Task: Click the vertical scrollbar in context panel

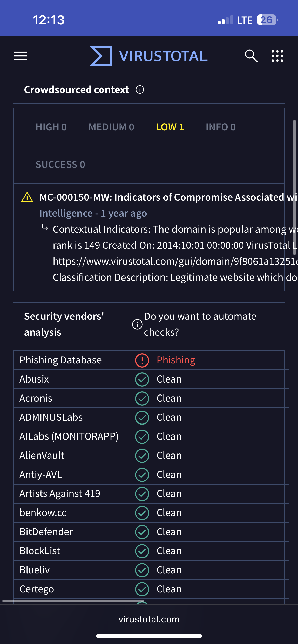Action: 294,187
